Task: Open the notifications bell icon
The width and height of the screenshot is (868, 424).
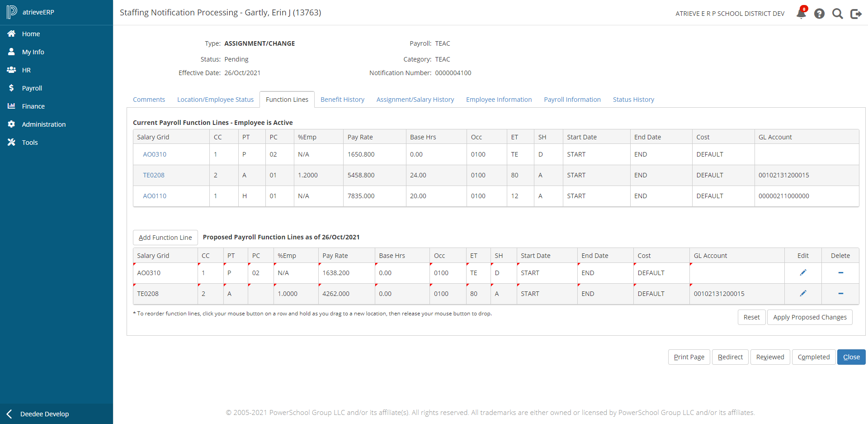Action: (x=801, y=14)
